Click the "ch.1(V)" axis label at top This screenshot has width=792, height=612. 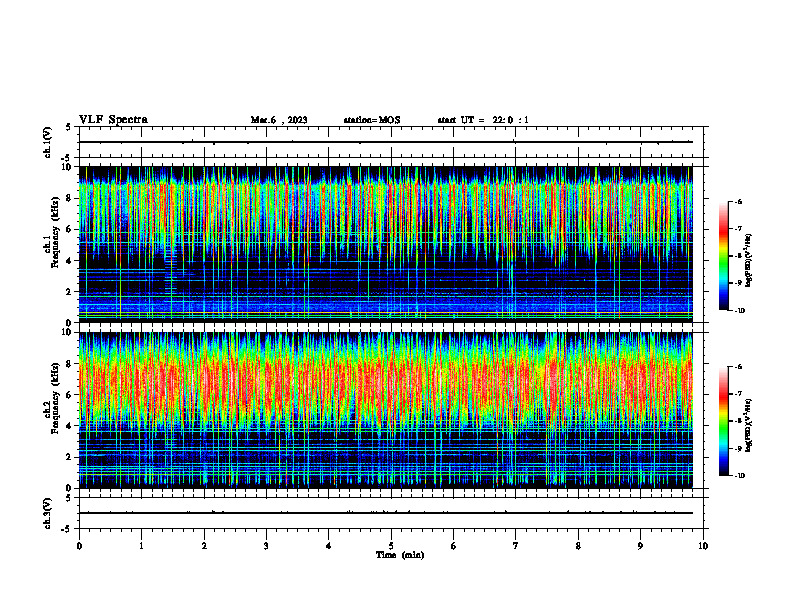click(x=47, y=142)
